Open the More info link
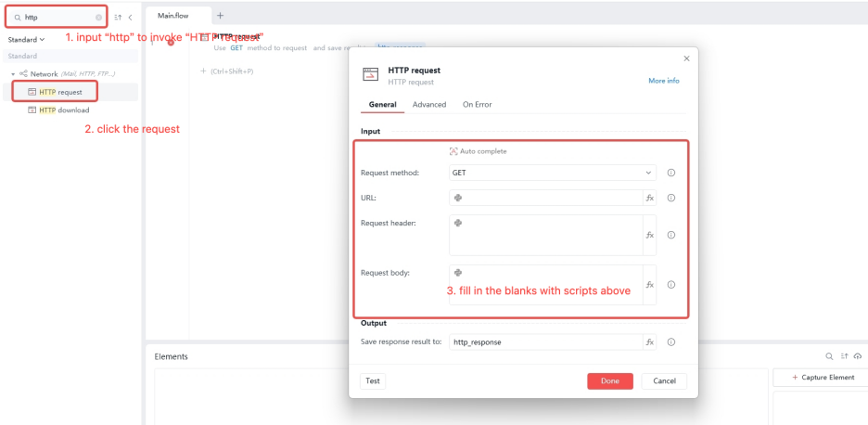 (663, 81)
